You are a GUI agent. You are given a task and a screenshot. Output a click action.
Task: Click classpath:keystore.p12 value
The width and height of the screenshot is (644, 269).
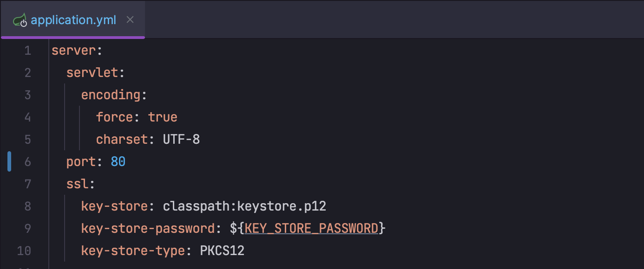(x=244, y=206)
